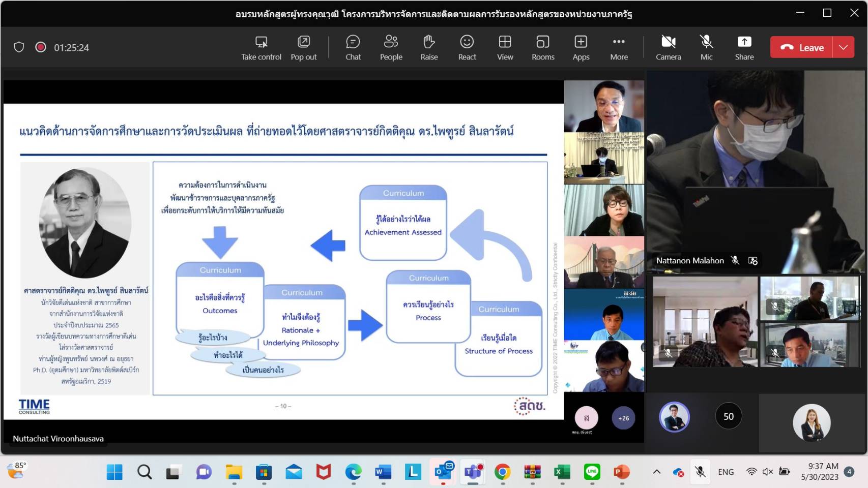Open the React emoji menu
The height and width of the screenshot is (488, 868).
[x=467, y=48]
